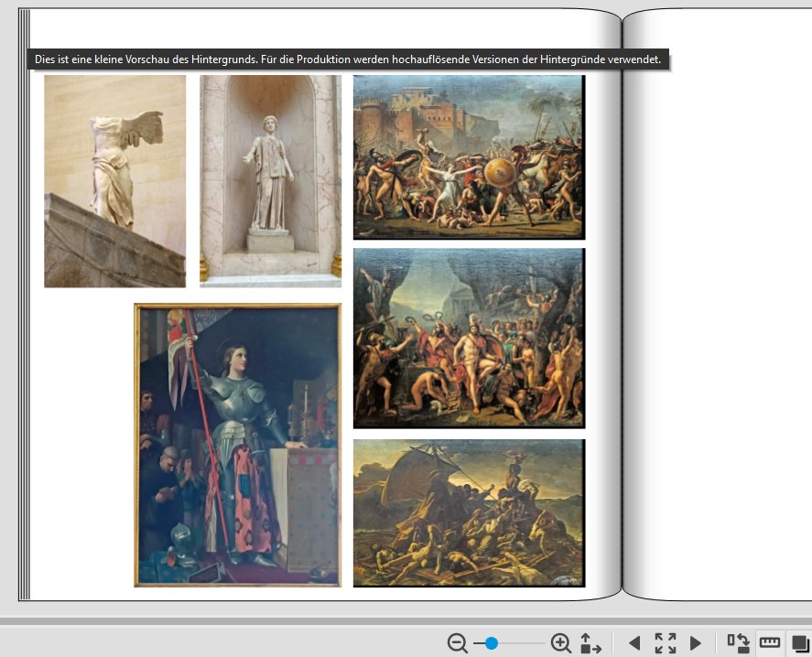The width and height of the screenshot is (812, 657).
Task: Toggle the shadow/layer view button
Action: pyautogui.click(x=799, y=643)
